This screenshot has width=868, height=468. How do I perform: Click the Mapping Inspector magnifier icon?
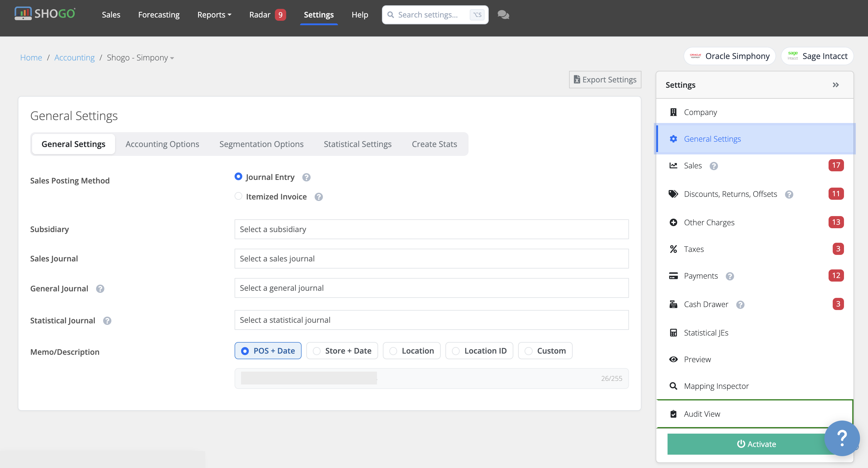pos(673,386)
